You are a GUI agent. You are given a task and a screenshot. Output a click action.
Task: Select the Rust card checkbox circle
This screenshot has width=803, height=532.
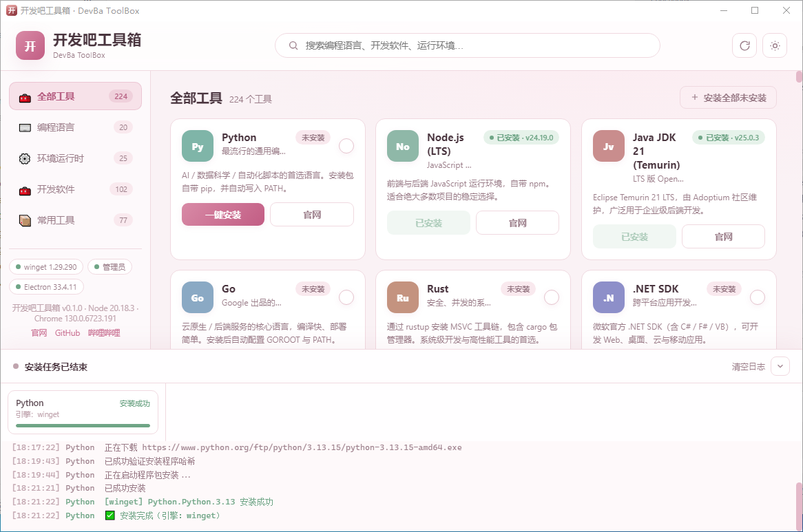pos(552,297)
